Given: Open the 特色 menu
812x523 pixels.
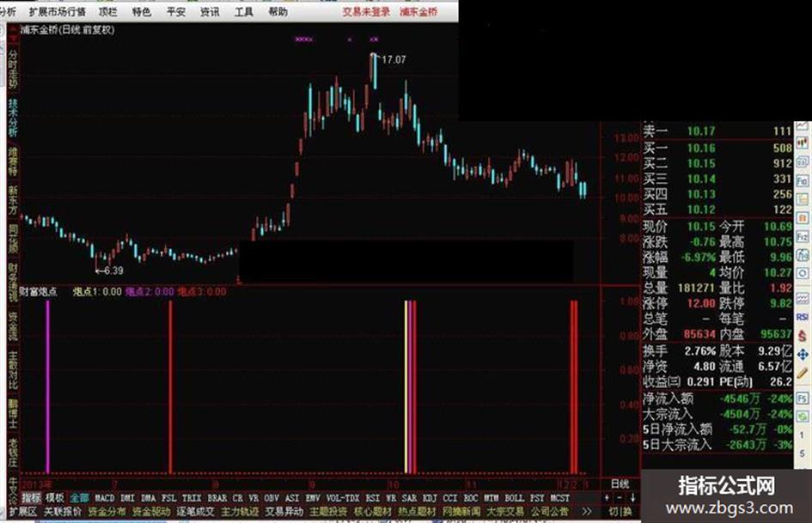Looking at the screenshot, I should 141,11.
